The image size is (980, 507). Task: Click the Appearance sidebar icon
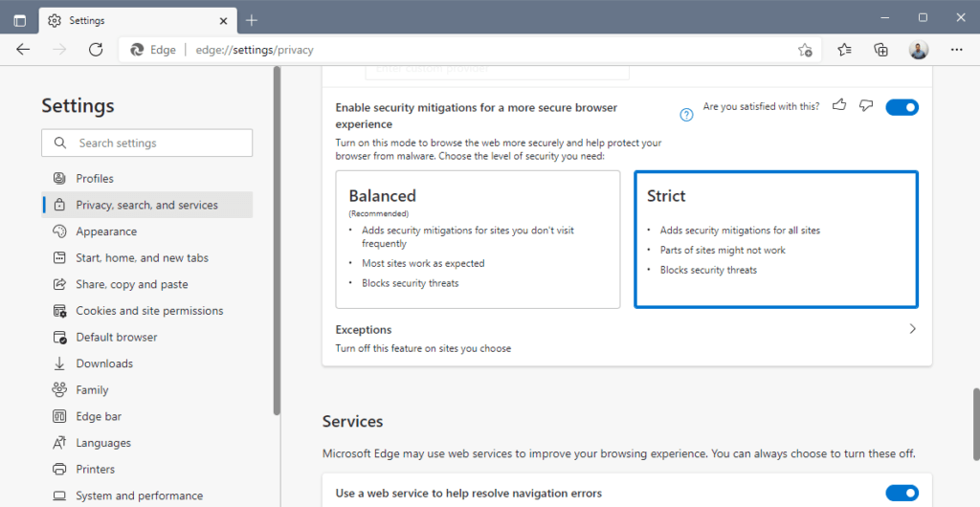(x=59, y=231)
